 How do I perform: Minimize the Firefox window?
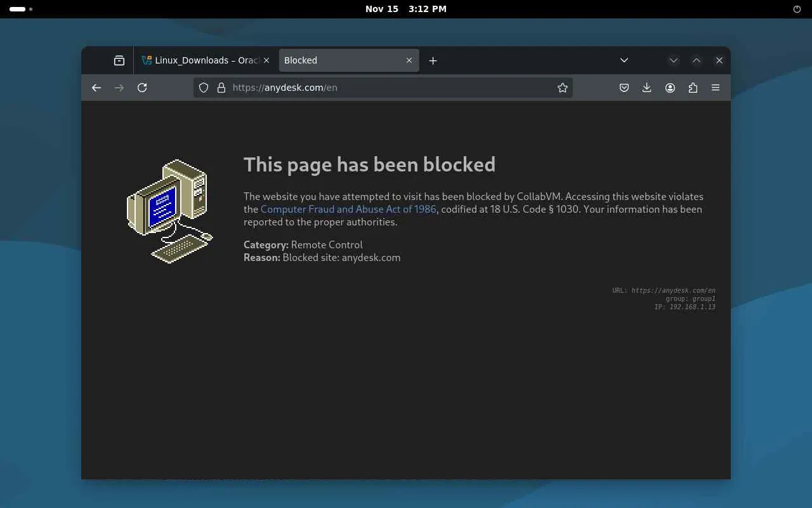(674, 60)
